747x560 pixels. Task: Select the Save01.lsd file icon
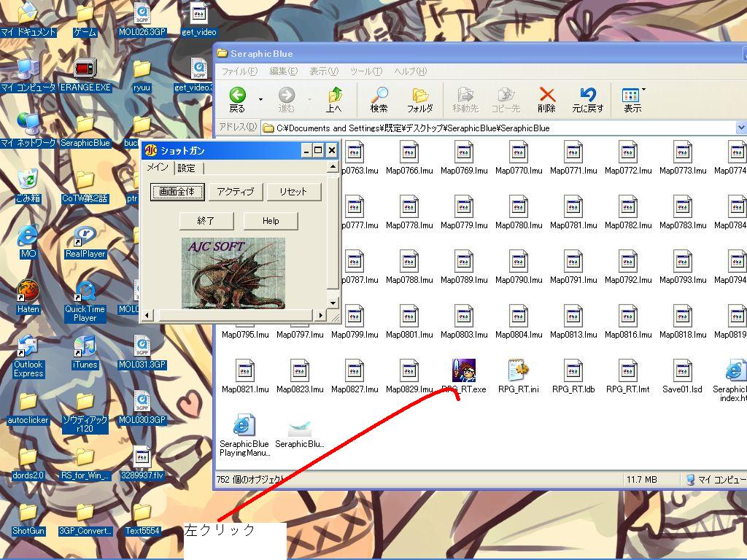tap(683, 370)
